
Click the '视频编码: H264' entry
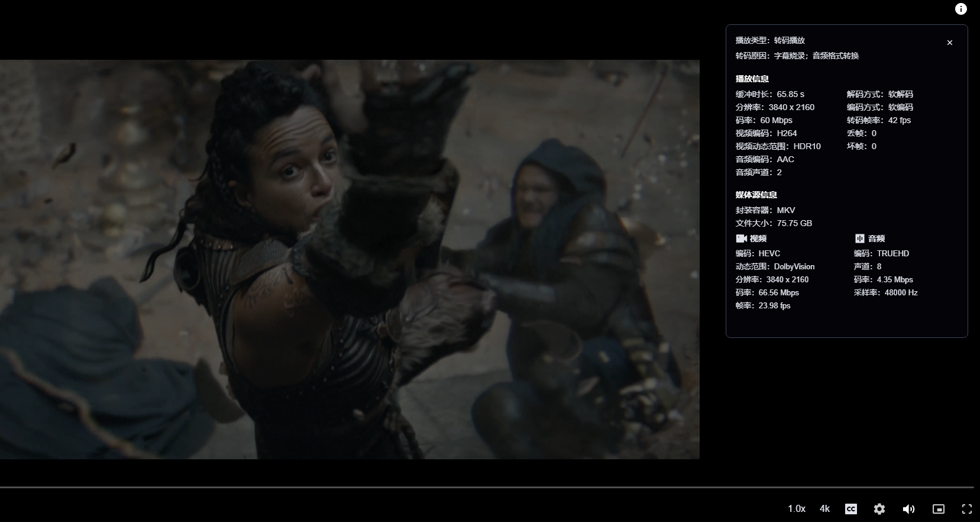766,133
